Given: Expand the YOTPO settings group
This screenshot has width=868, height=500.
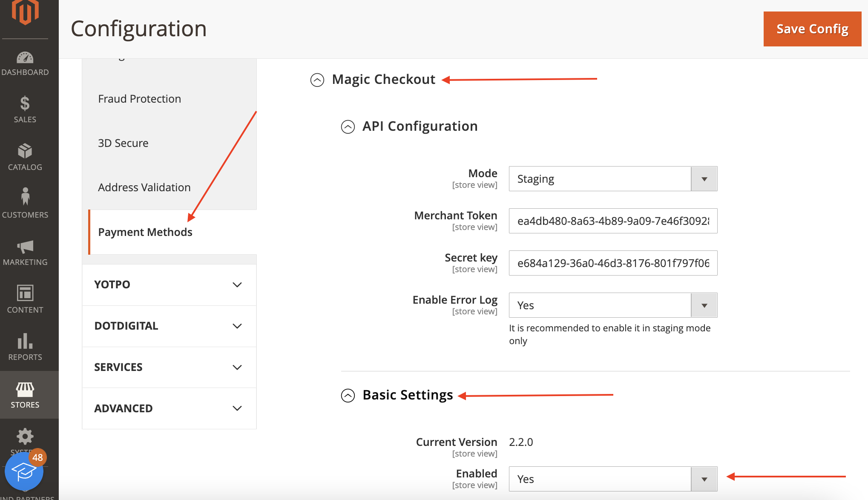Looking at the screenshot, I should [169, 284].
